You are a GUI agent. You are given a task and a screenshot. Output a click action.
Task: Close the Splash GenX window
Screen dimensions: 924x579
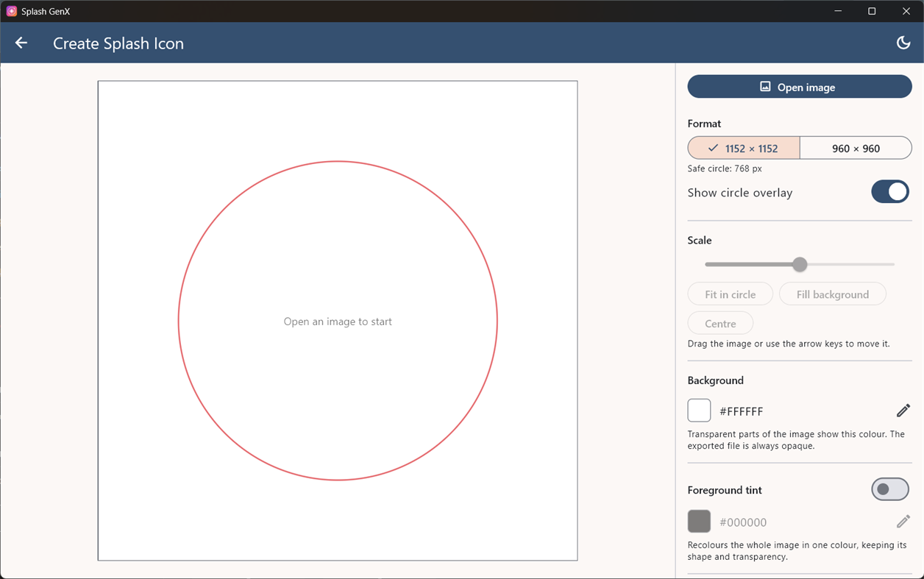906,11
